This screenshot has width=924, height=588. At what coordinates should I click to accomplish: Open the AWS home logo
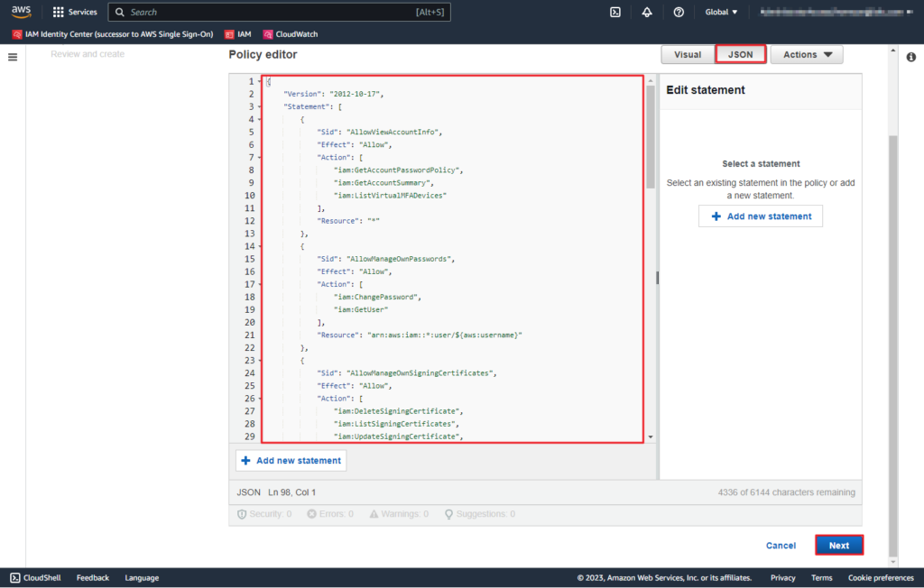(22, 12)
